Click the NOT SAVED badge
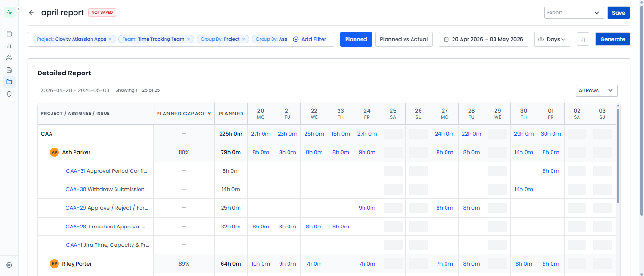This screenshot has width=644, height=276. pos(102,12)
